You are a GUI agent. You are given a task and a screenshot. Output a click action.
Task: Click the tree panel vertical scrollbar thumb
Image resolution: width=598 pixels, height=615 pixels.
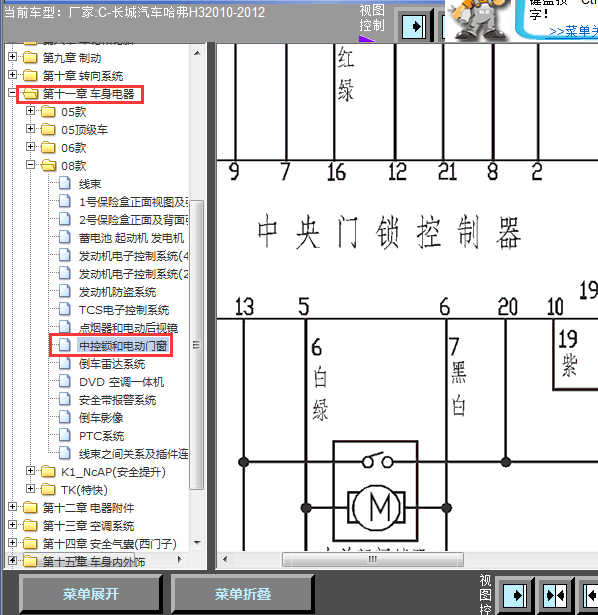(196, 345)
